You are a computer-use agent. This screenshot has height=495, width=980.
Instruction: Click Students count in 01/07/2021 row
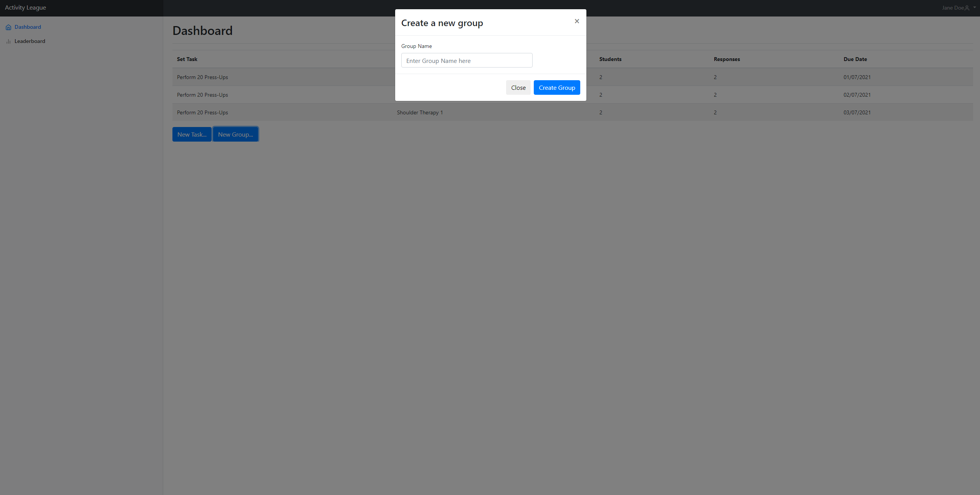coord(601,77)
